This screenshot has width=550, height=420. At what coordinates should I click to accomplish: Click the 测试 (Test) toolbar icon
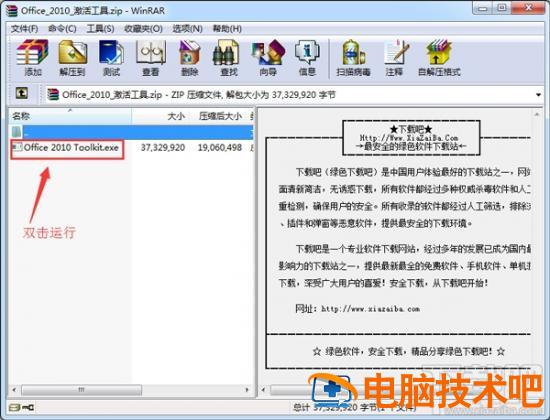(111, 53)
